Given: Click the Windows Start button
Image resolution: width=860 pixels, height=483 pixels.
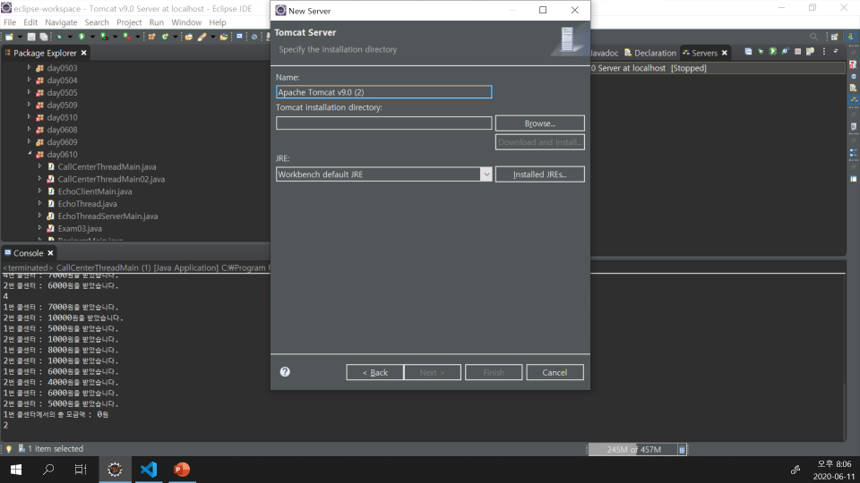Looking at the screenshot, I should (16, 470).
